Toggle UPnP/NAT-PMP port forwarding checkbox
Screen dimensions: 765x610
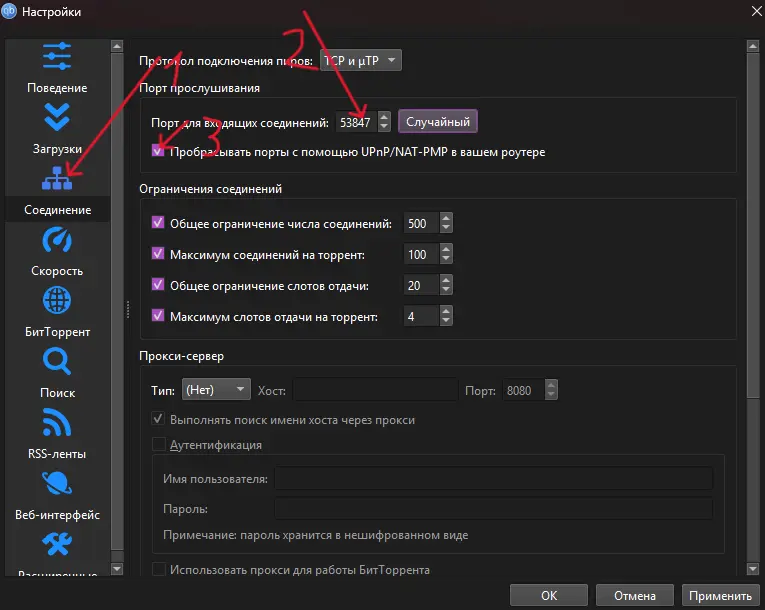tap(158, 151)
